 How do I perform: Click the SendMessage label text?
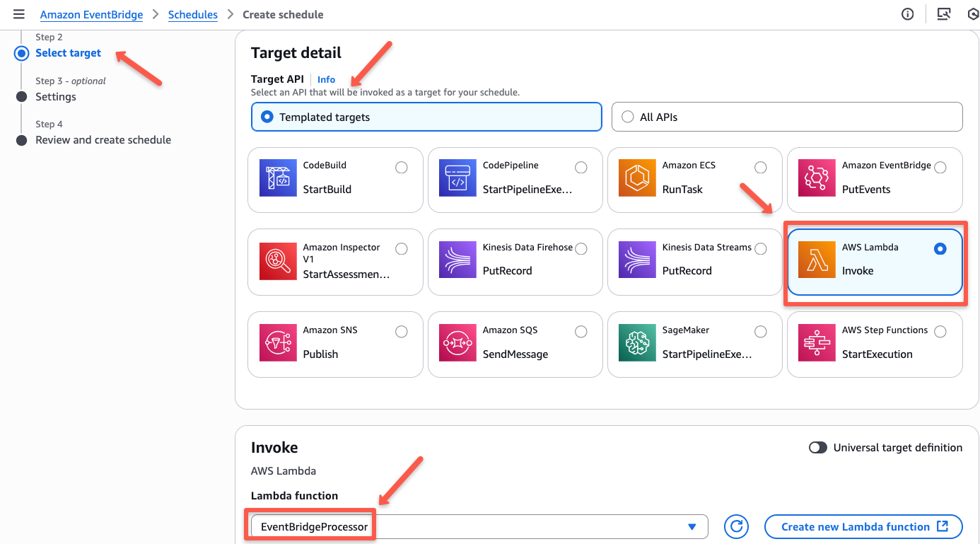515,354
